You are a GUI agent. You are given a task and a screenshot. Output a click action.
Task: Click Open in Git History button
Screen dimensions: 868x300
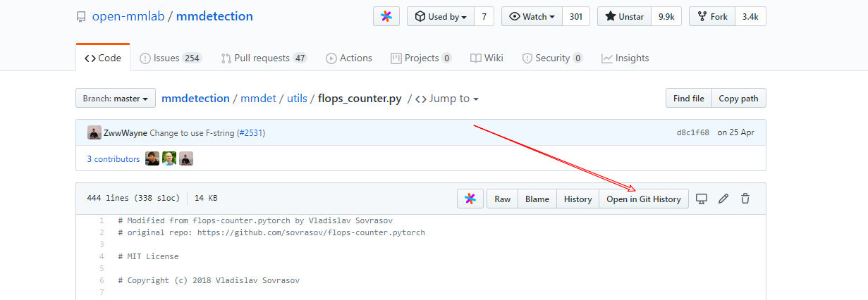coord(644,199)
